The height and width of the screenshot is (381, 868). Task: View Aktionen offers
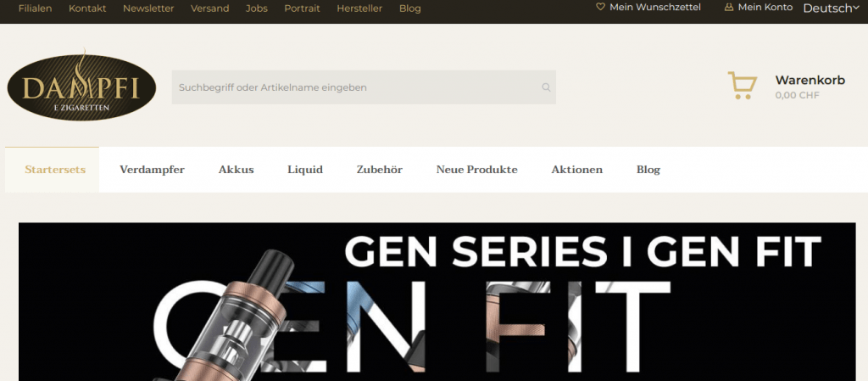[x=576, y=170]
